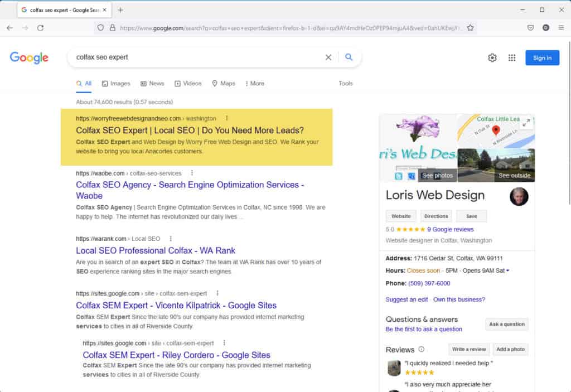Click the Directions button

[x=436, y=216]
